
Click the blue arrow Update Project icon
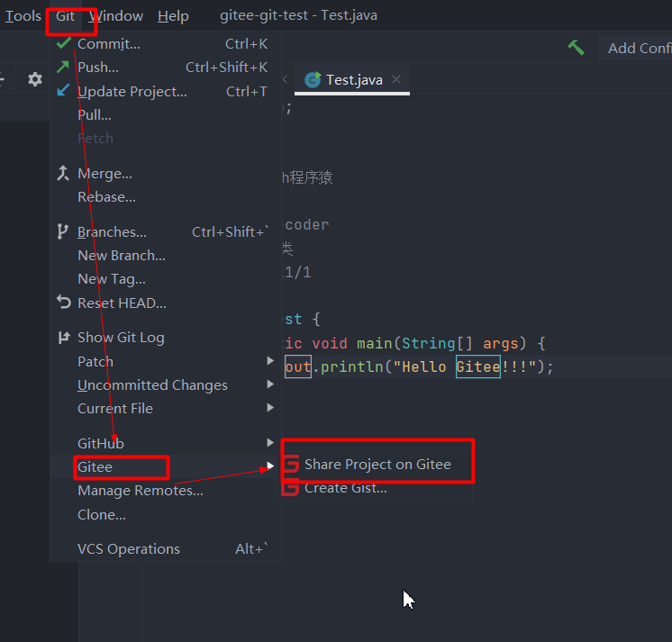click(x=63, y=90)
